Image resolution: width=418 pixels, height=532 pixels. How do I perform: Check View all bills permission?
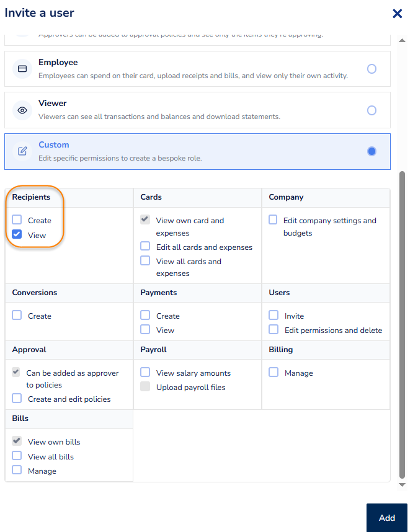coord(17,456)
